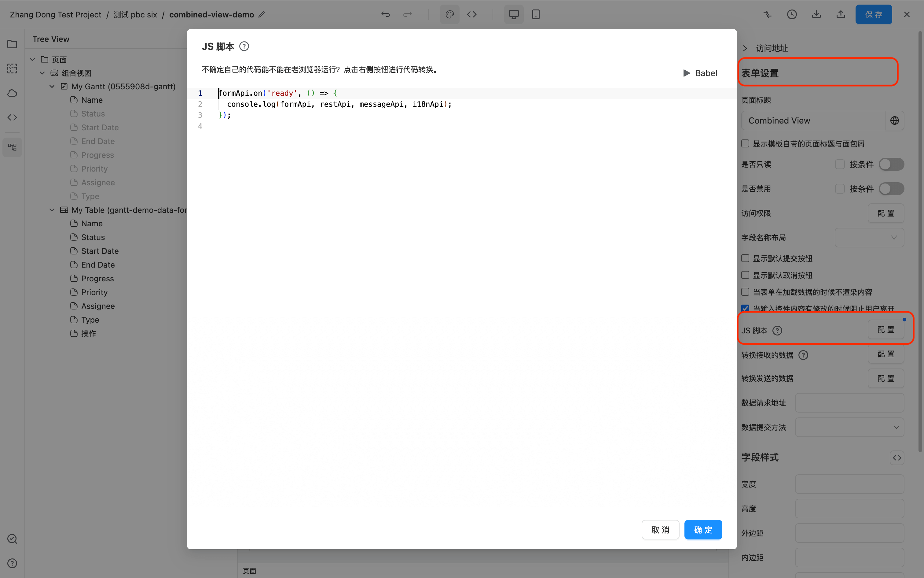Image resolution: width=924 pixels, height=578 pixels.
Task: Click the 宽度 input field
Action: tap(849, 484)
